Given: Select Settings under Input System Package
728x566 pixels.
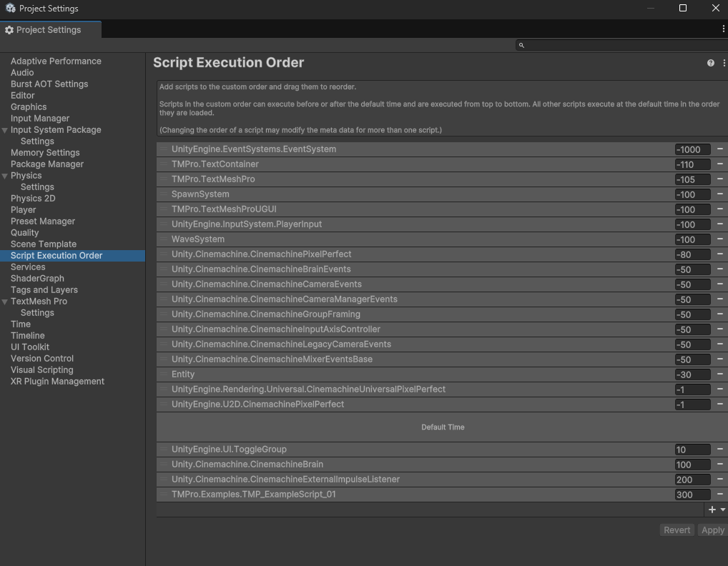Looking at the screenshot, I should (37, 141).
